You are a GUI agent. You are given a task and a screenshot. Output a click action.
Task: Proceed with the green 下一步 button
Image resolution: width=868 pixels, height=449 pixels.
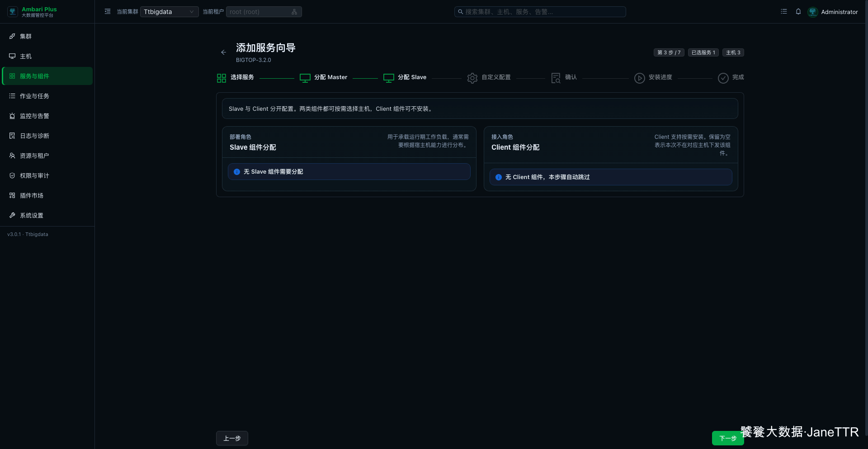click(x=728, y=438)
